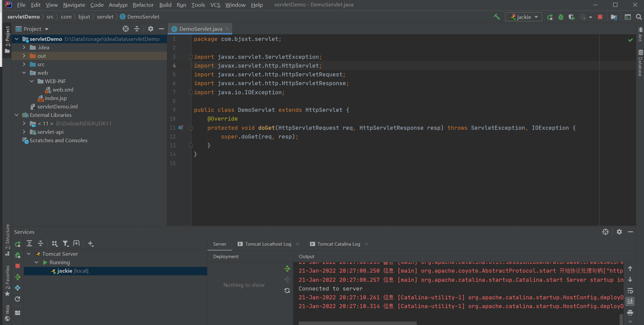644x325 pixels.
Task: Print the console output
Action: click(630, 312)
